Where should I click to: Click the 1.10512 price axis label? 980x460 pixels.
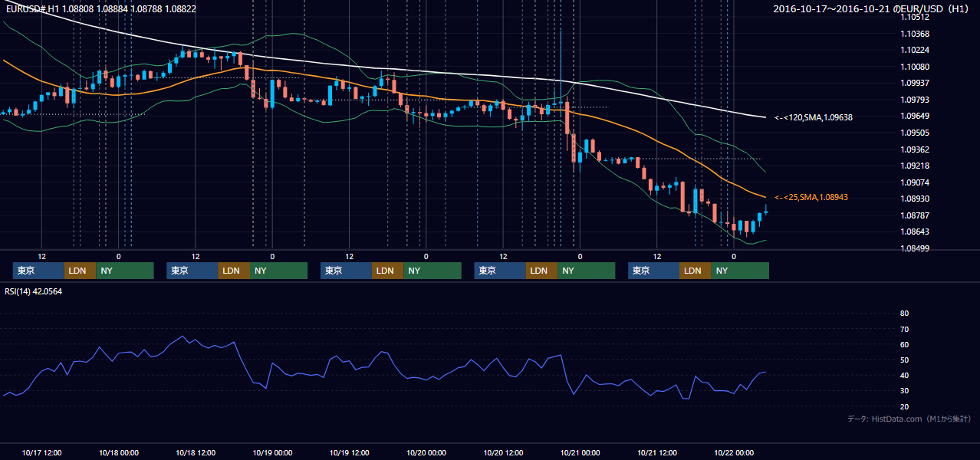915,17
